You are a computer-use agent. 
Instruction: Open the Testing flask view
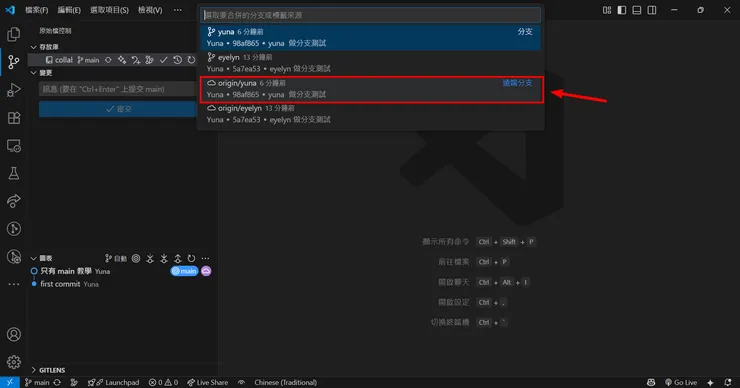[x=14, y=173]
